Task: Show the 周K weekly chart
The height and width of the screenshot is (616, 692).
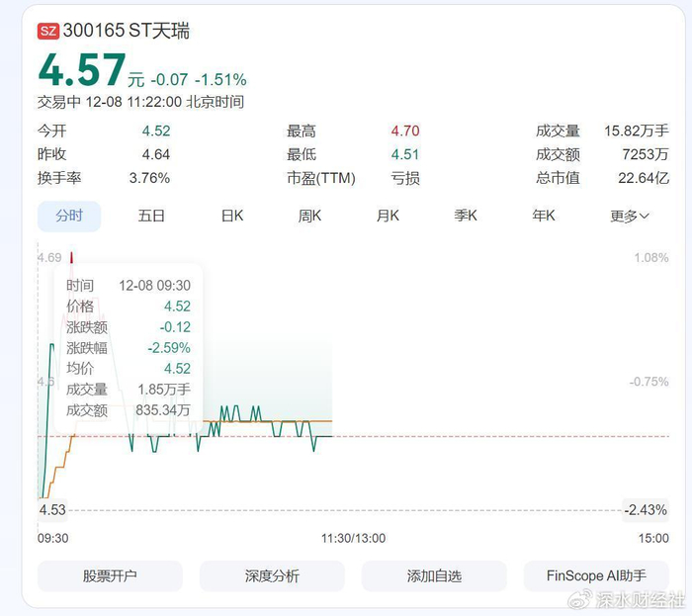Action: click(310, 216)
